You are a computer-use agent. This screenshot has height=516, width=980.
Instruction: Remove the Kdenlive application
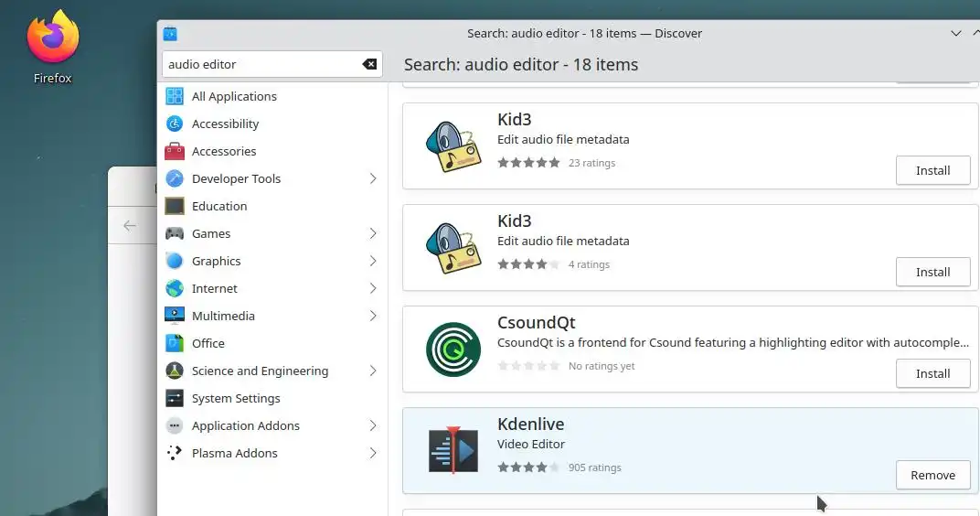point(932,475)
